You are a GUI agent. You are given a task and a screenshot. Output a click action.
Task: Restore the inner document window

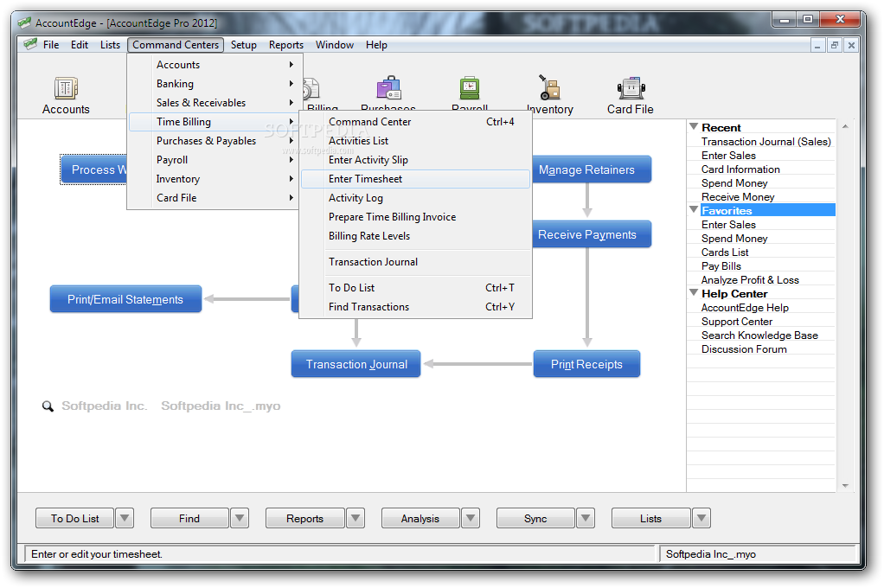coord(835,45)
